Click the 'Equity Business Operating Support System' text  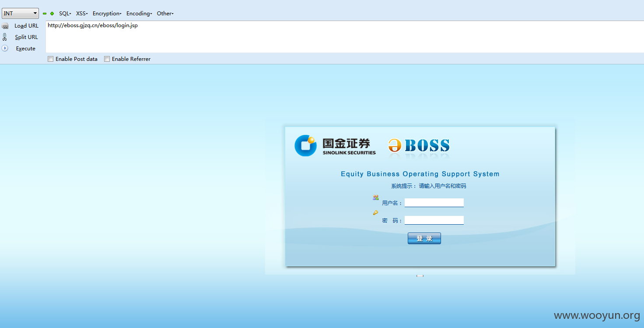(420, 174)
